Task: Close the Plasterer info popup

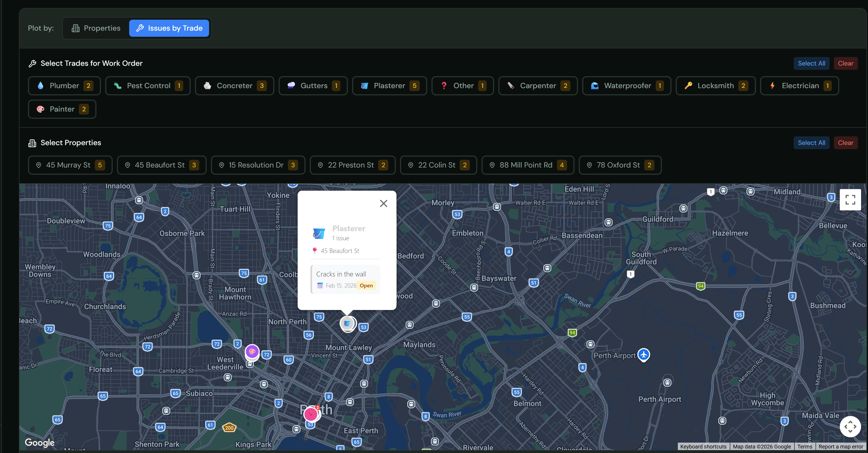Action: tap(384, 203)
